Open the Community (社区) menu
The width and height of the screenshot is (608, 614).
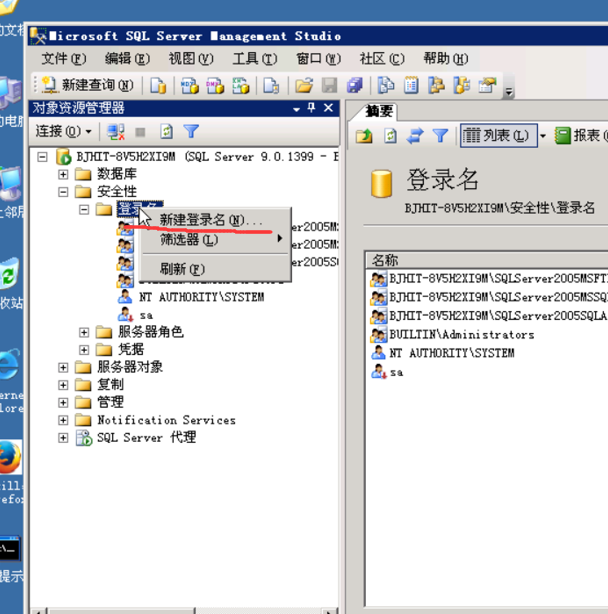tap(382, 59)
